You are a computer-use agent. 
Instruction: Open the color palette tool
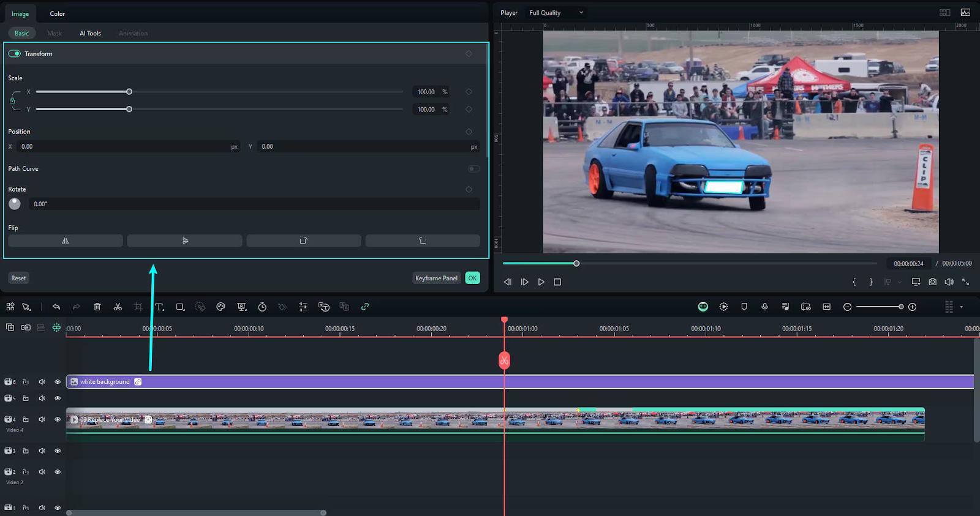point(221,307)
